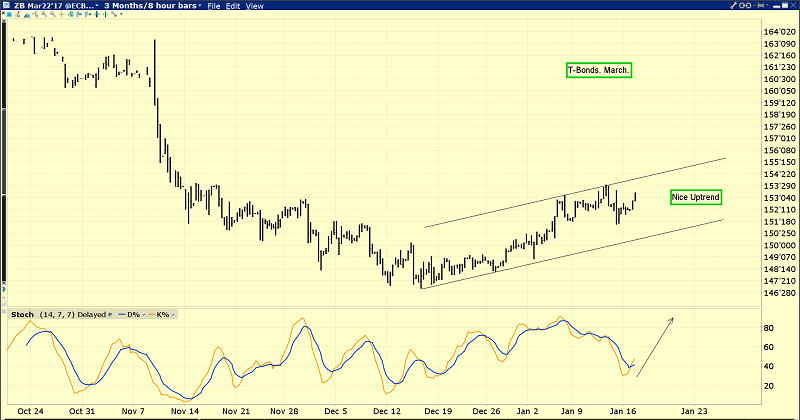Open the File menu

pyautogui.click(x=214, y=7)
